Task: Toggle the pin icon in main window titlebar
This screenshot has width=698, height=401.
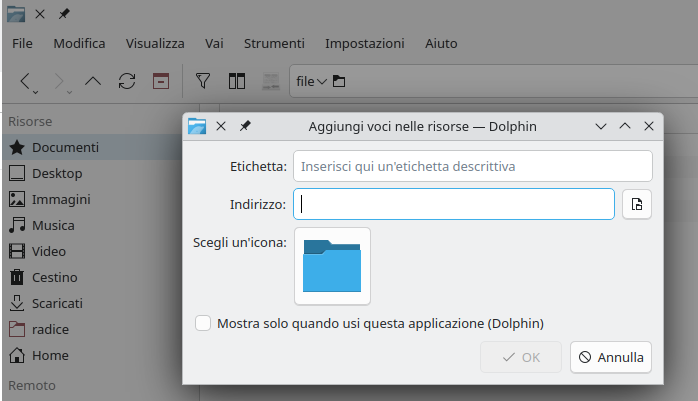Action: 65,15
